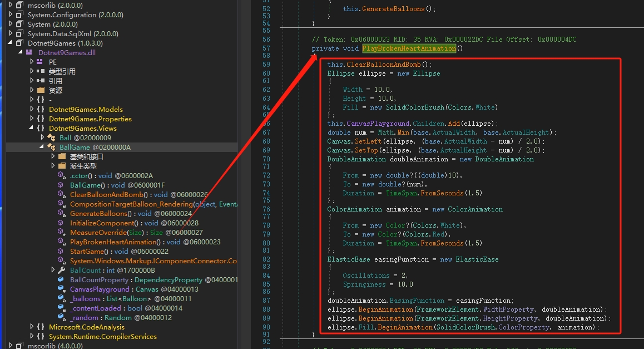Click the _random field icon

pos(61,317)
